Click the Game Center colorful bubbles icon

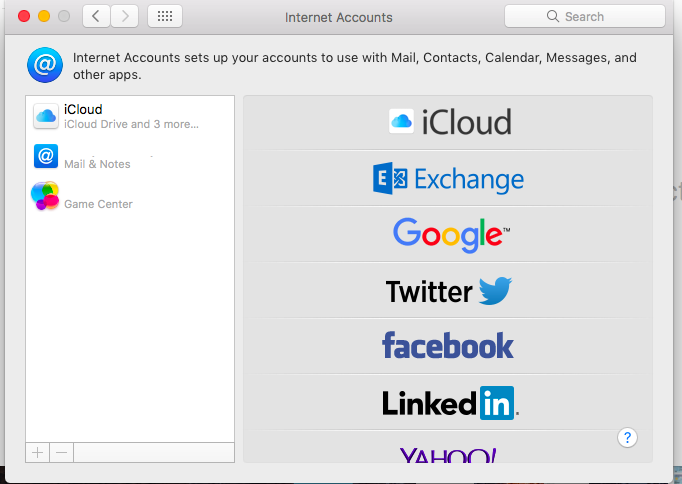coord(45,196)
